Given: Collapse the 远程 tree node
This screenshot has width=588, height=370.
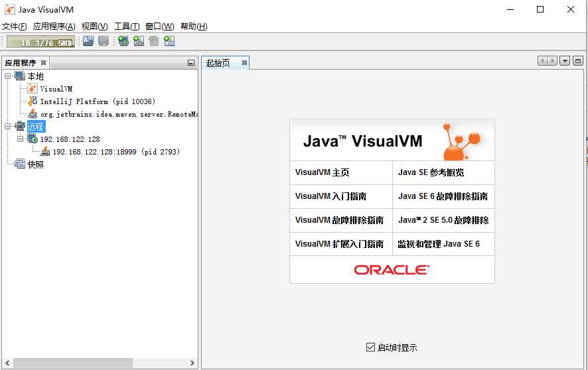Looking at the screenshot, I should coord(7,126).
